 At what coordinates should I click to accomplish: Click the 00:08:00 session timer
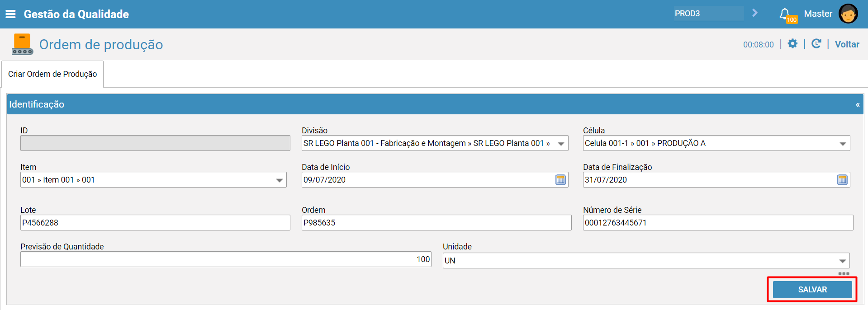click(759, 45)
